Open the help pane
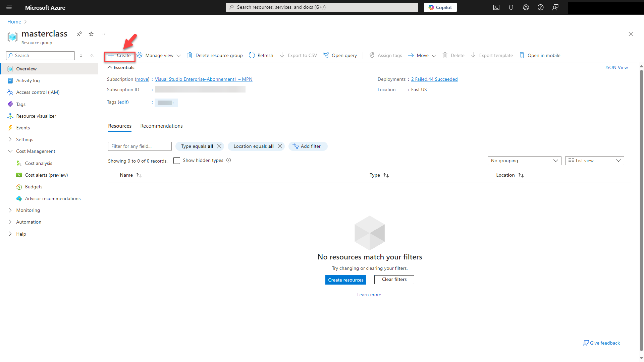The height and width of the screenshot is (362, 644). pos(540,7)
